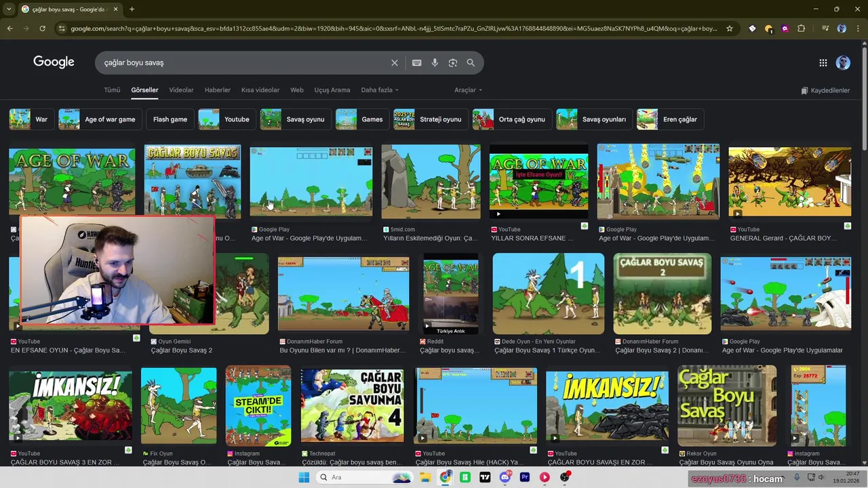Go back with the browser back arrow
Viewport: 868px width, 488px height.
click(9, 28)
